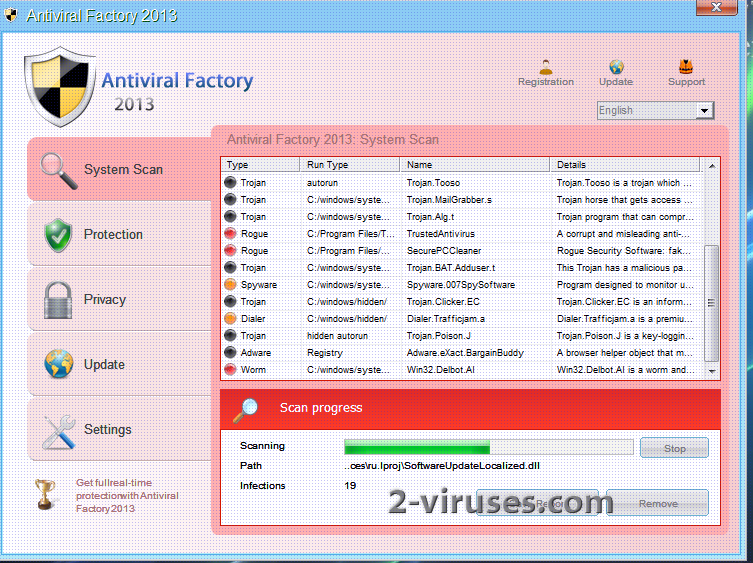
Task: Click the 'hidden autorun' run type cell
Action: coord(337,335)
